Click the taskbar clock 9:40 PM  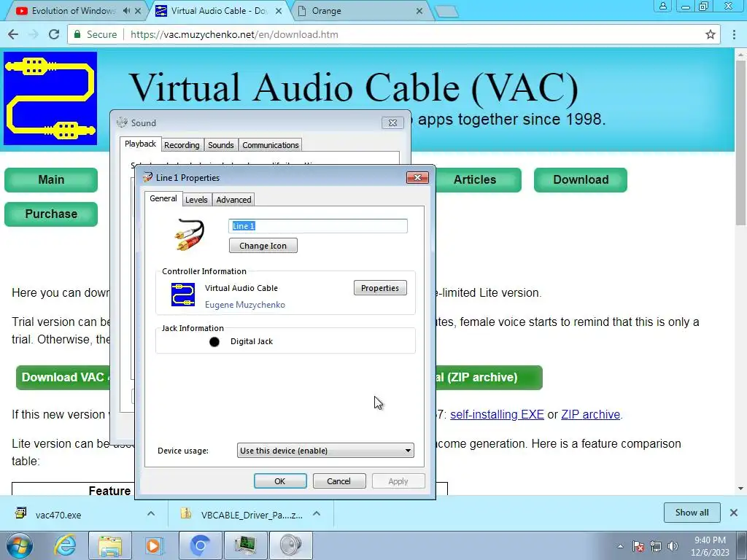tap(710, 540)
